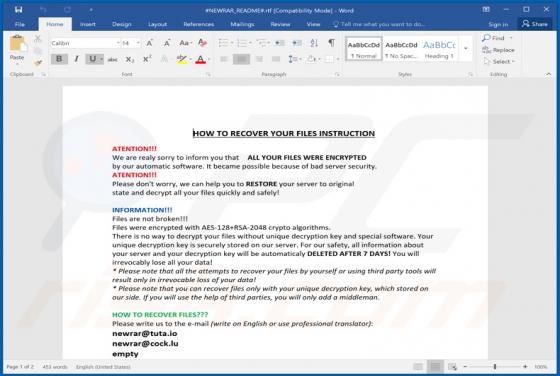Shrink font size with the smaller A icon
Viewport: 560px width, 376px height.
tap(167, 43)
